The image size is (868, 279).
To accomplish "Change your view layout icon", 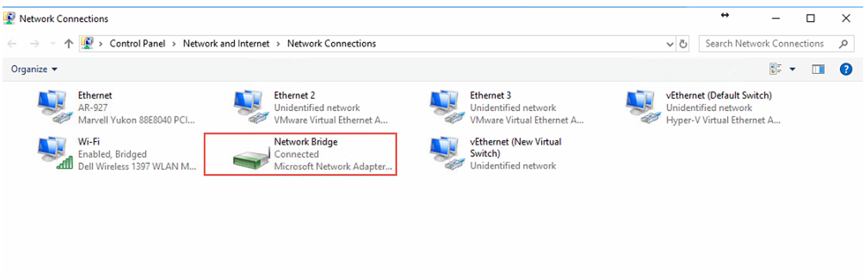I will click(776, 69).
